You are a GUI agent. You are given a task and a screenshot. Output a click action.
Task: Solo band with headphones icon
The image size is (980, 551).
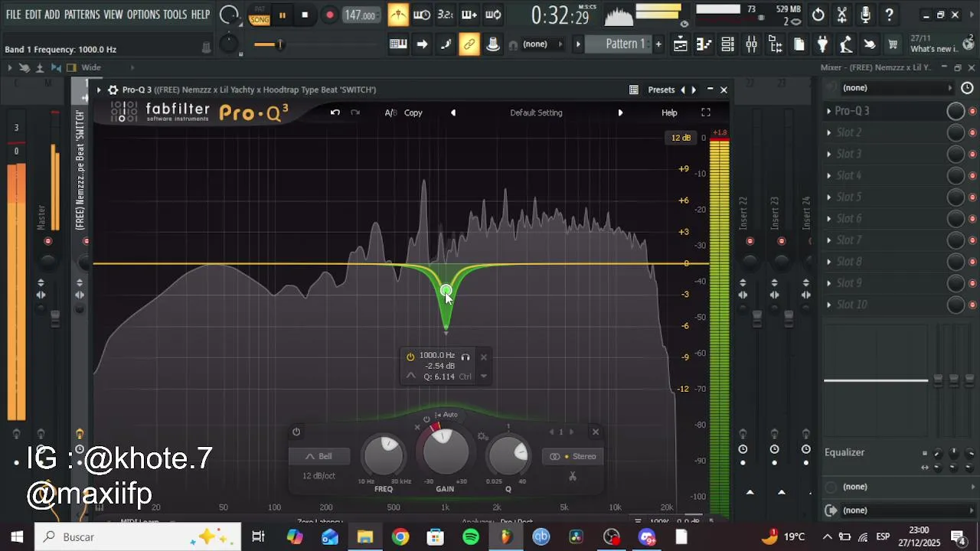pyautogui.click(x=465, y=357)
